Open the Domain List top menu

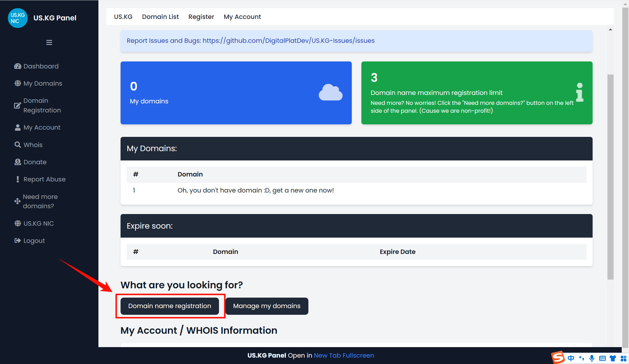[160, 17]
